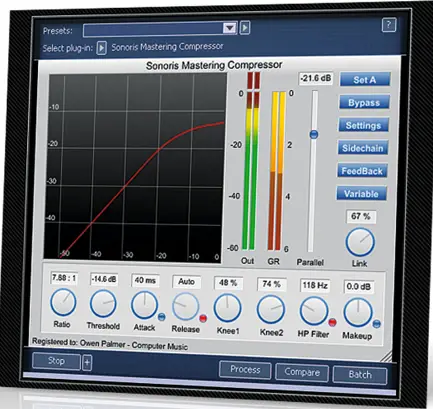This screenshot has height=409, width=433.
Task: Click the Parallel slider handle
Action: click(x=314, y=134)
